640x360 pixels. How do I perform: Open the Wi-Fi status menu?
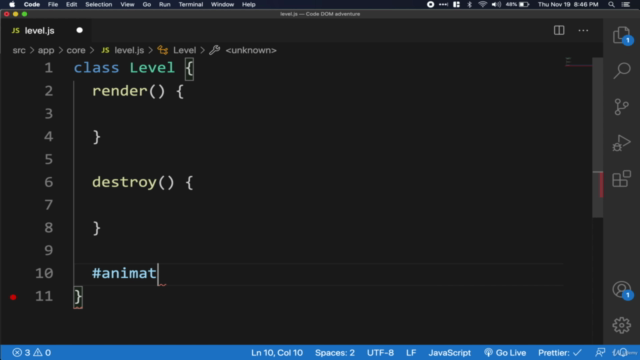coord(482,4)
